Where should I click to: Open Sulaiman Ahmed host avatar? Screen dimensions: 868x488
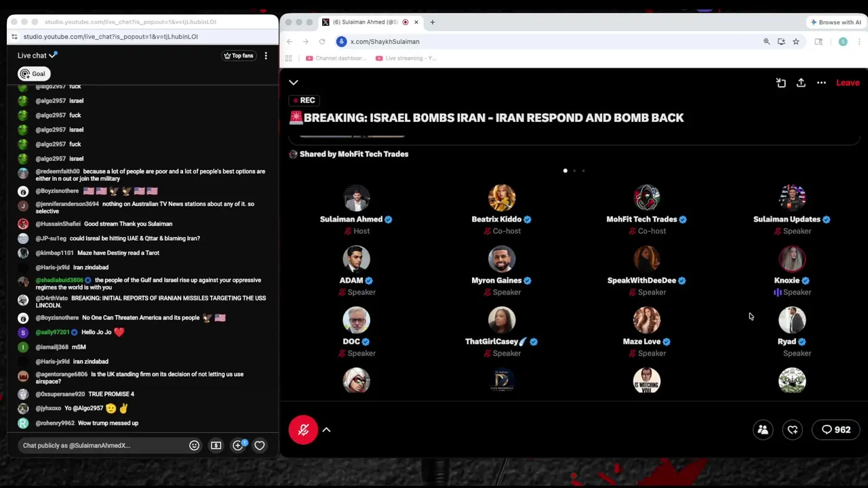pos(356,198)
